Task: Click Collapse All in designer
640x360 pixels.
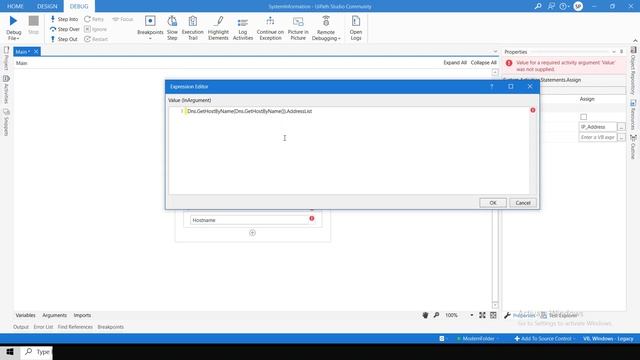Action: coord(484,62)
